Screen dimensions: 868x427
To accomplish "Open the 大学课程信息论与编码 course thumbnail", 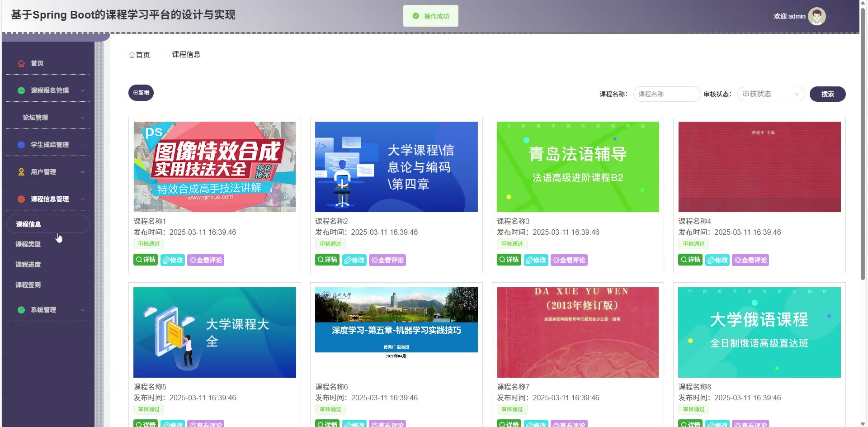I will (396, 167).
